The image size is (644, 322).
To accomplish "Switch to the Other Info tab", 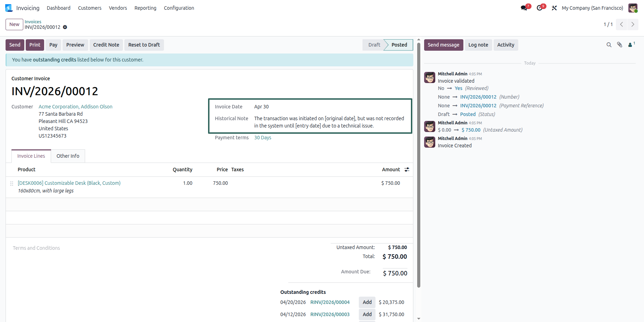I will coord(68,156).
